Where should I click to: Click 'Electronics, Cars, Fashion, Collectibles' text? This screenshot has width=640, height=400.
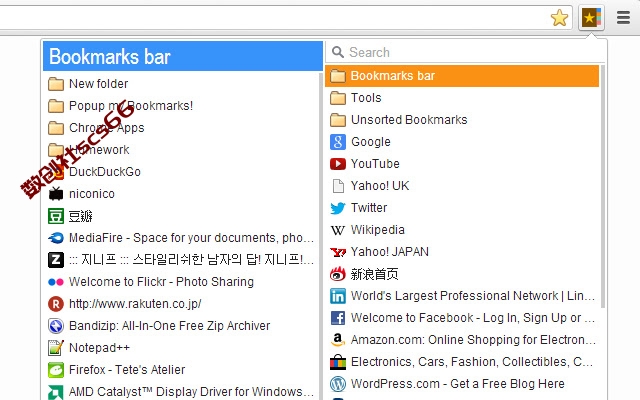pyautogui.click(x=472, y=362)
